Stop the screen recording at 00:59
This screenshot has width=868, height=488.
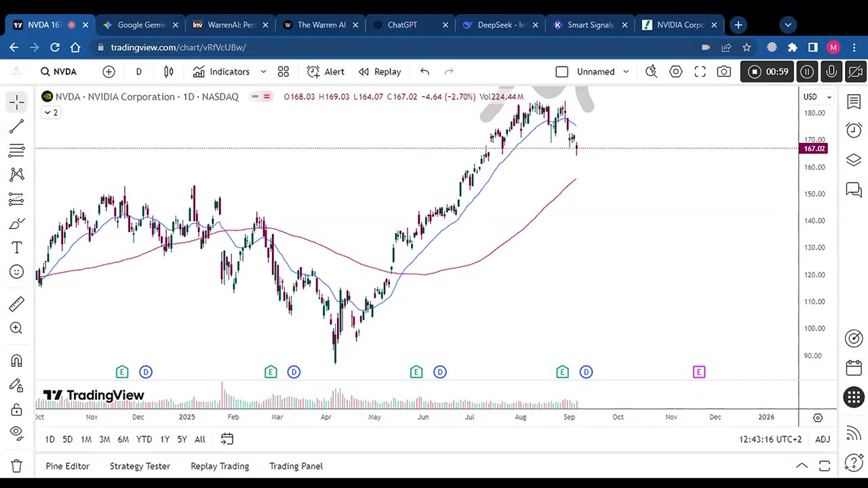(768, 71)
